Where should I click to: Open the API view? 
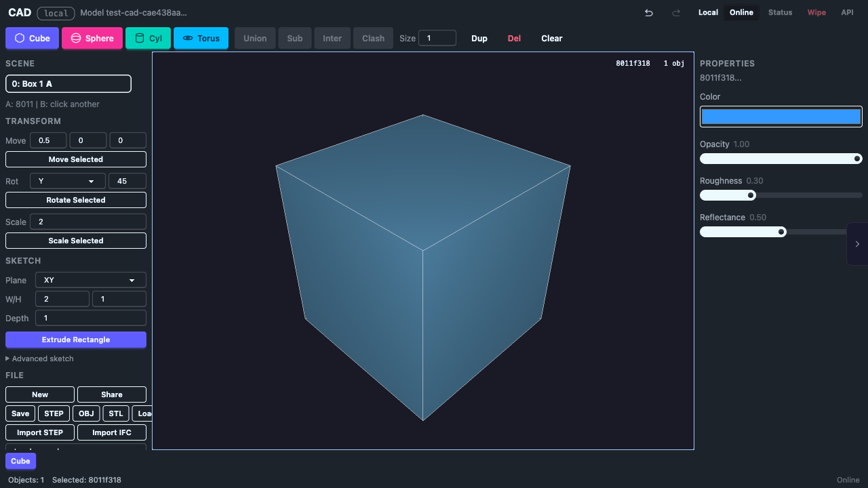pyautogui.click(x=847, y=12)
